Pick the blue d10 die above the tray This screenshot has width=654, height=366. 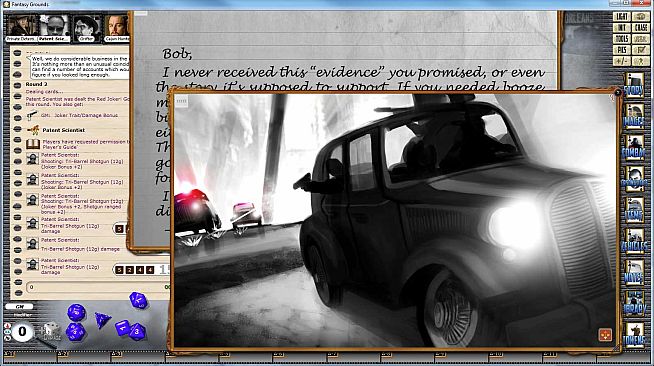coord(138,300)
